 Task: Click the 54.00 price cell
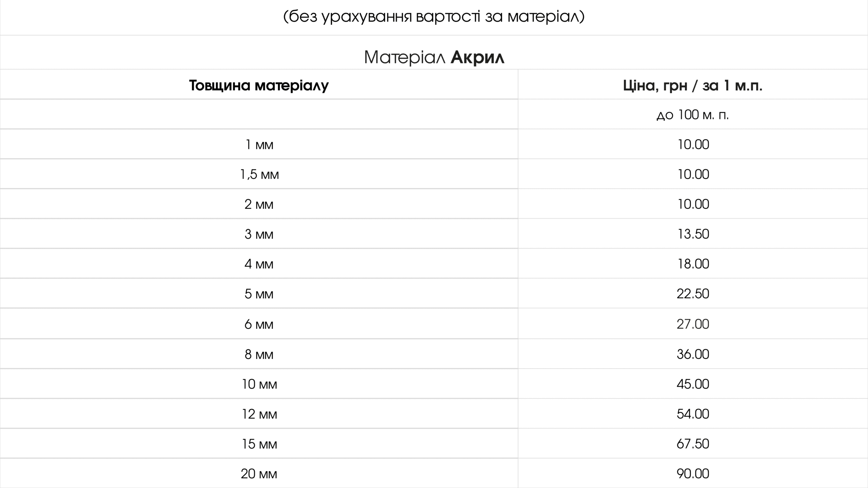click(693, 414)
